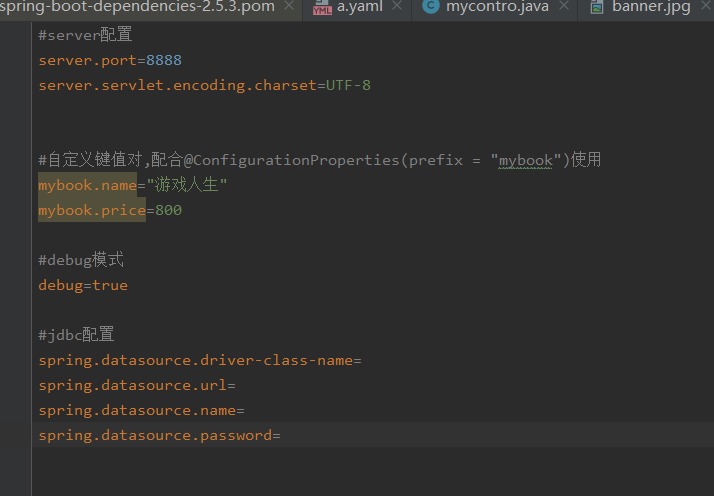Screen dimensions: 714x496
Task: Click the Java class icon on mycontro.java tab
Action: (x=431, y=6)
